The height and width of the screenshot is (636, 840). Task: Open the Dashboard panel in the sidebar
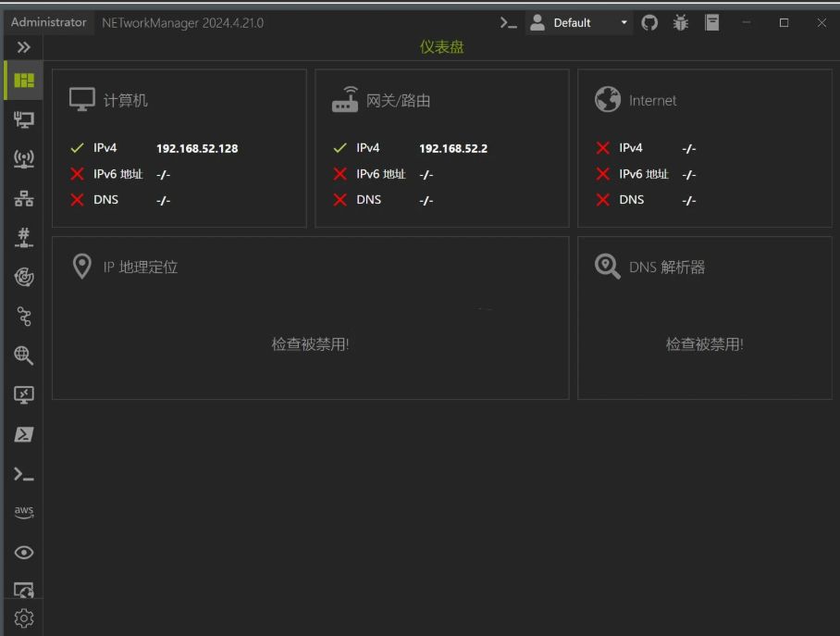click(x=23, y=80)
